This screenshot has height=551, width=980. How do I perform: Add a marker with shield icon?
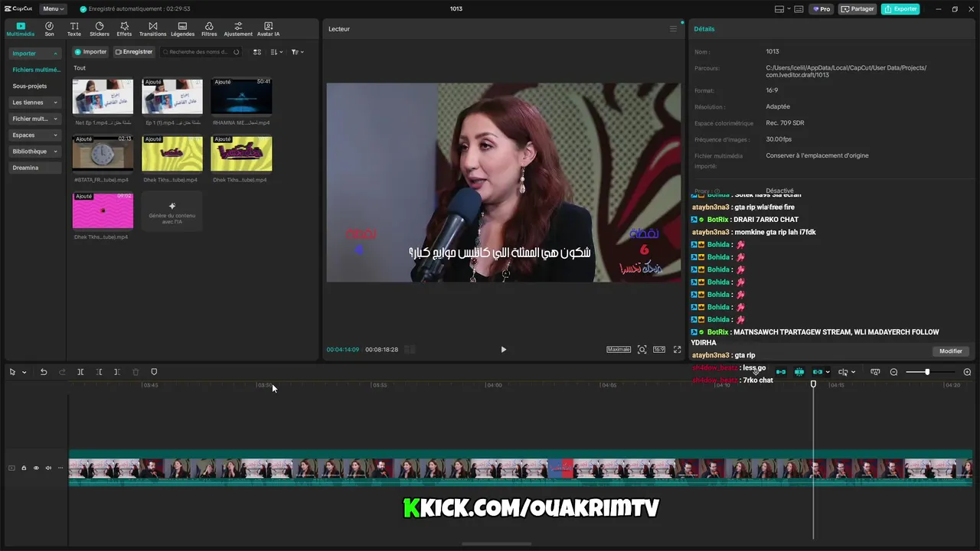point(154,372)
